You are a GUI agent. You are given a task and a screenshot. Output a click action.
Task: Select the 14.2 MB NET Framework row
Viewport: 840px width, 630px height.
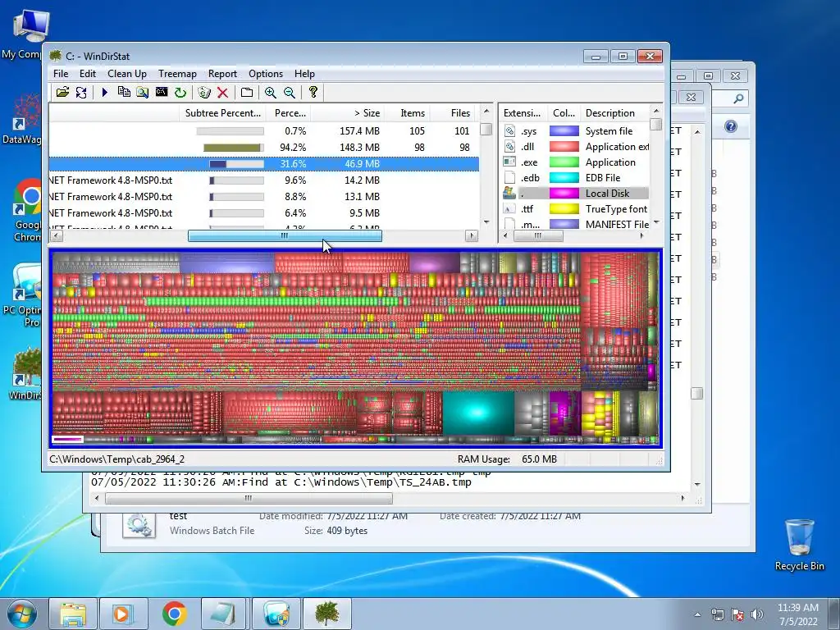click(263, 180)
